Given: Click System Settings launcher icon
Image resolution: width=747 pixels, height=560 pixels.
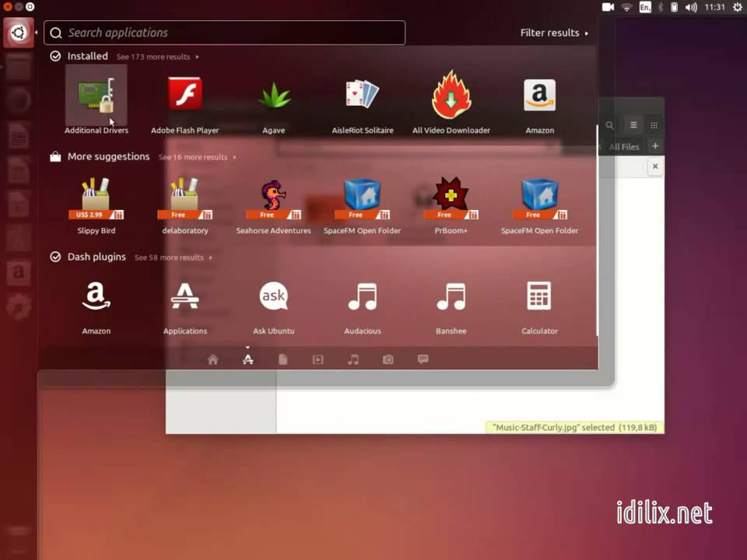Looking at the screenshot, I should [19, 307].
